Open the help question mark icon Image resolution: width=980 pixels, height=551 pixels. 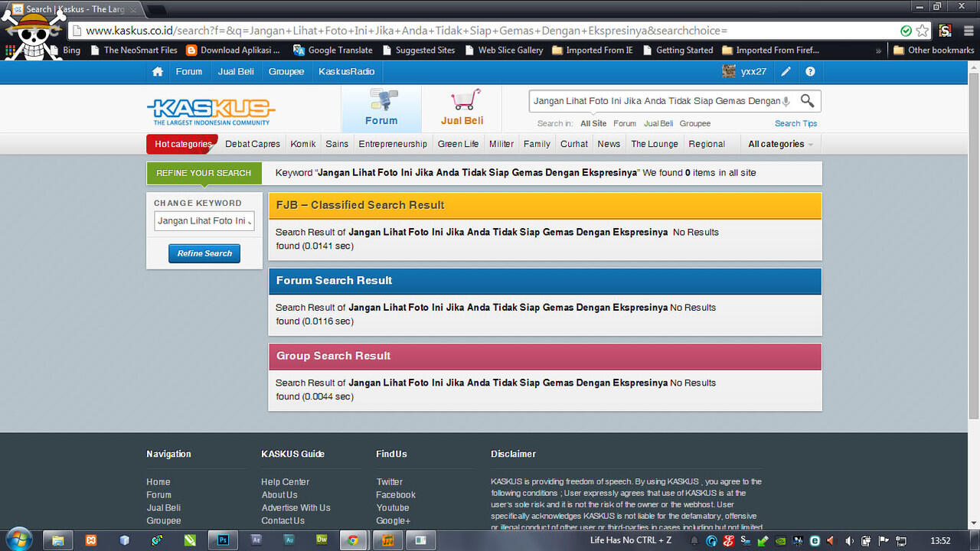[810, 72]
